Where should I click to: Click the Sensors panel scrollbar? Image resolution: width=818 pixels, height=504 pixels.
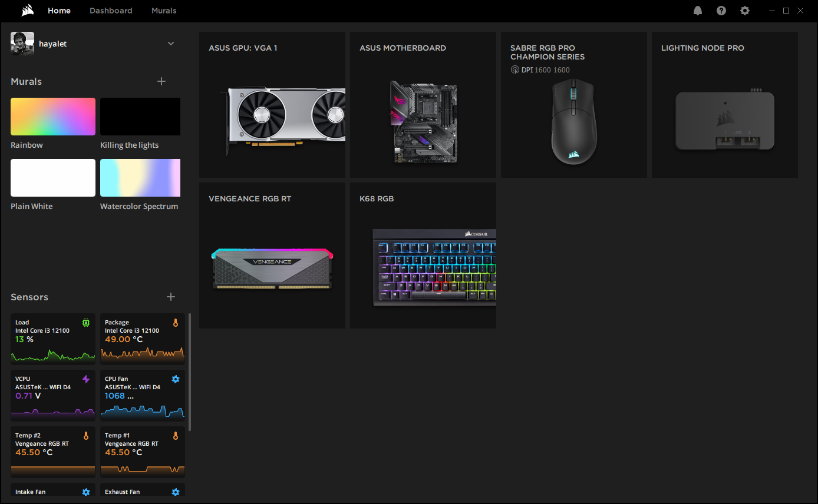click(x=190, y=372)
